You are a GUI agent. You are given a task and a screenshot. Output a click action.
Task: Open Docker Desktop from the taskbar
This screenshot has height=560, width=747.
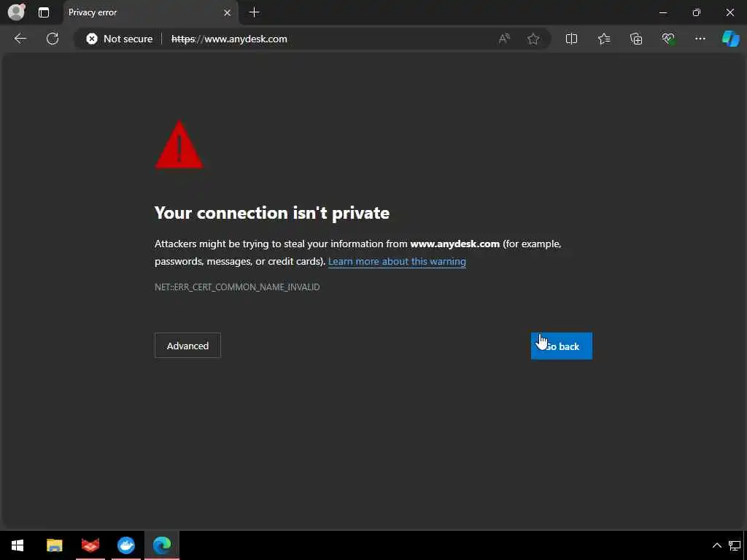click(x=126, y=545)
